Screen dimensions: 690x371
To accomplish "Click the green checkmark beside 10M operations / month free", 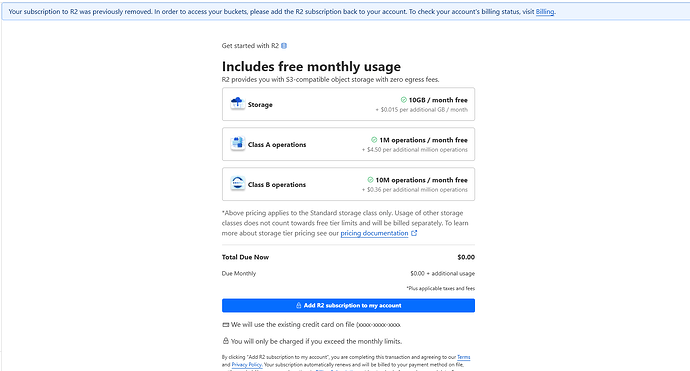I will coord(370,180).
